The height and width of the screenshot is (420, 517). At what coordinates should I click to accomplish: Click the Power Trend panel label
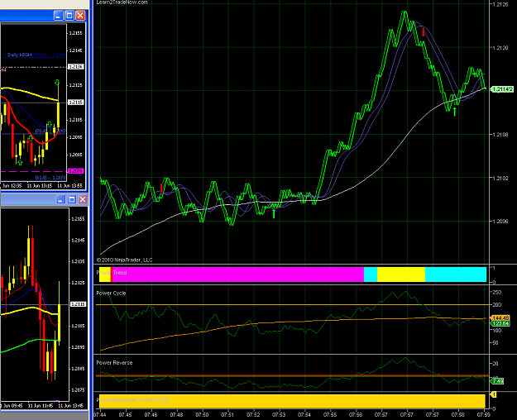(x=112, y=273)
